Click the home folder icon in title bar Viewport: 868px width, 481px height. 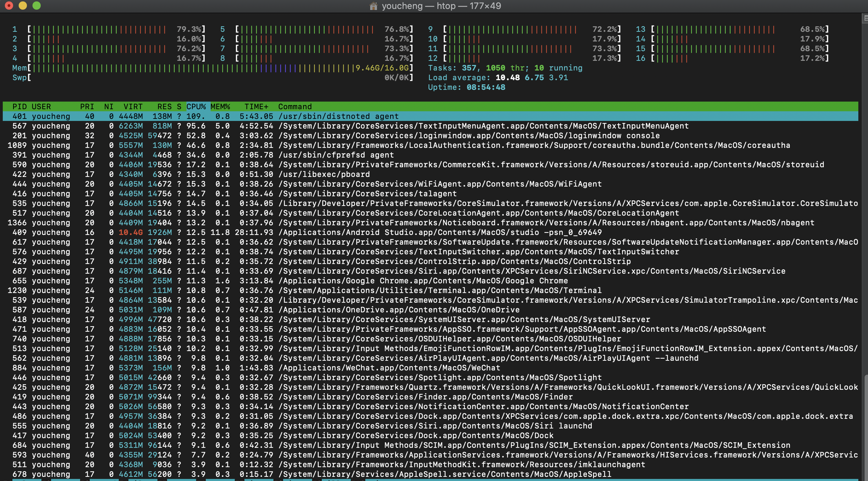pyautogui.click(x=373, y=6)
